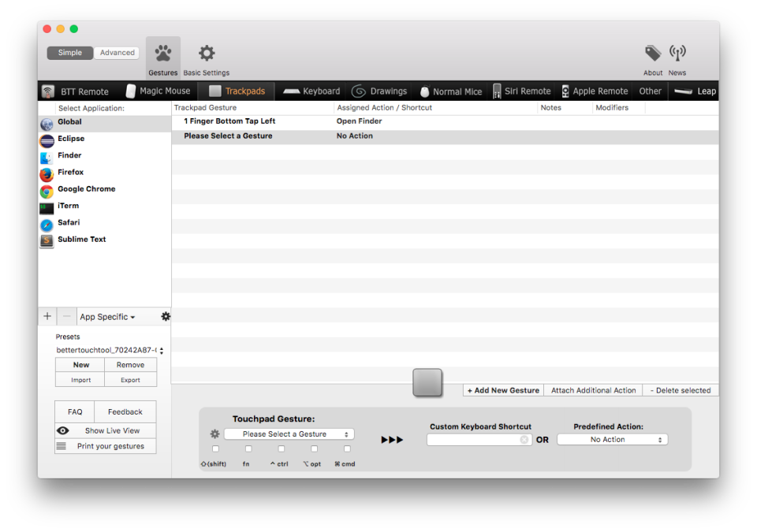
Task: Show Live View using the eye icon
Action: (64, 430)
